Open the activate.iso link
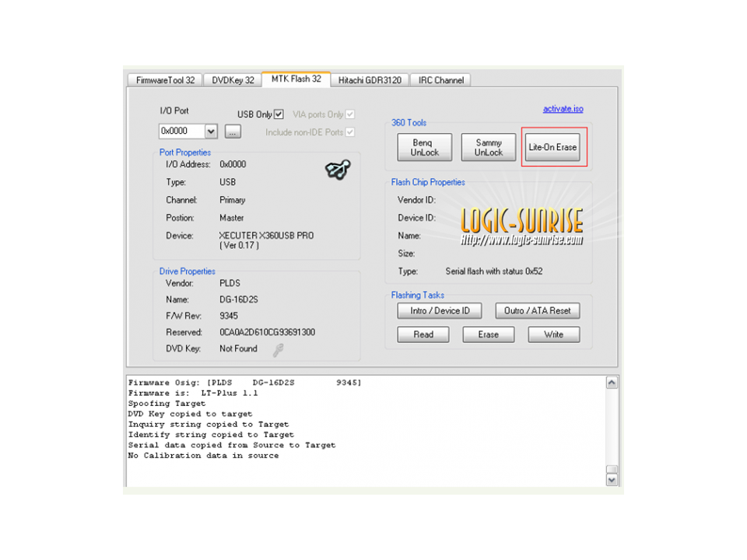 pos(563,109)
